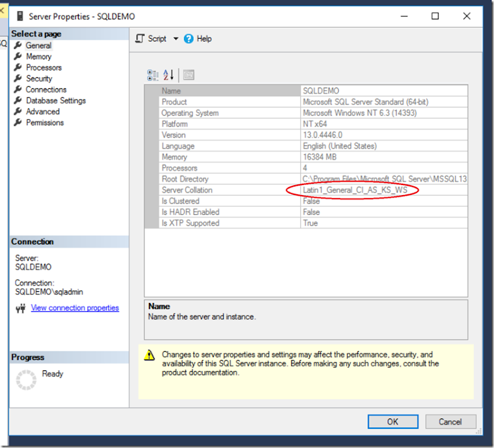The image size is (494, 448).
Task: Click the connection plug icon
Action: 21,308
